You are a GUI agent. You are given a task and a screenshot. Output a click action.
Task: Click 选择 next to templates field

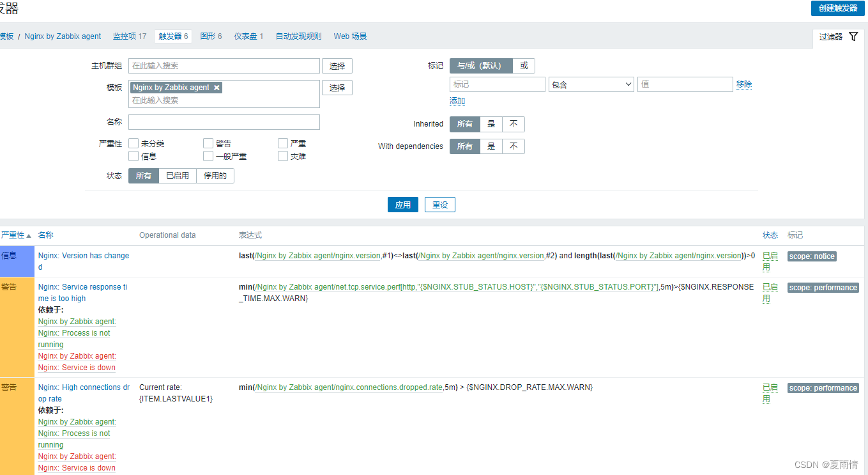tap(337, 88)
